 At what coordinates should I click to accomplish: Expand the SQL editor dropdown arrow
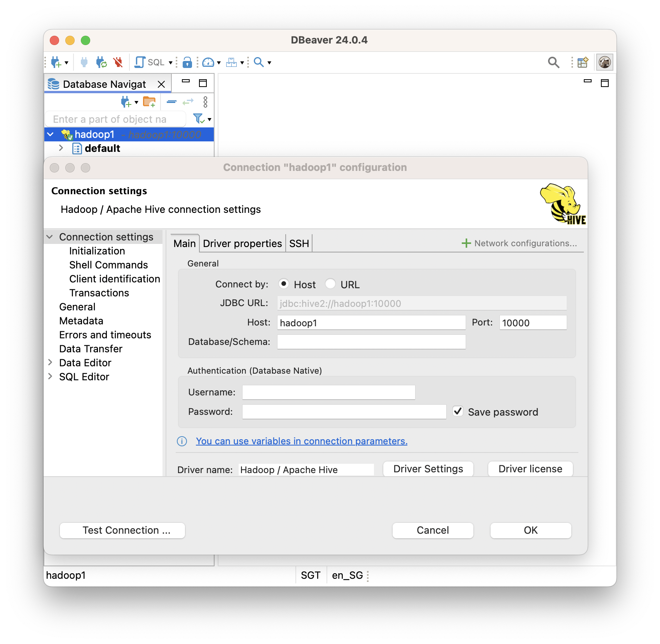coord(171,63)
